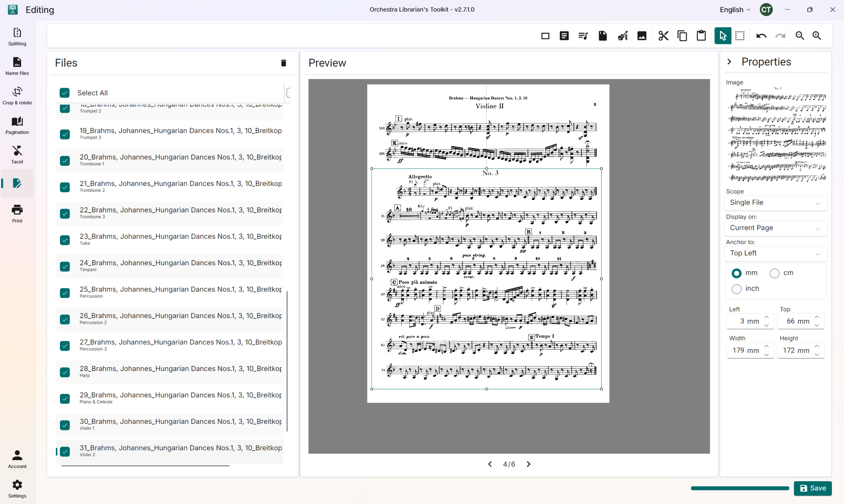844x504 pixels.
Task: Collapse the Properties panel
Action: click(730, 62)
